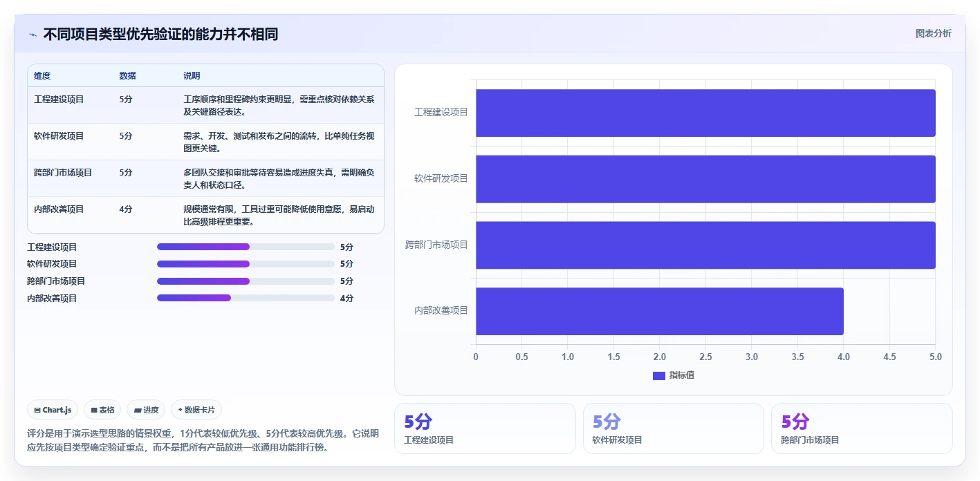The width and height of the screenshot is (980, 481).
Task: Click the 说明 column header
Action: [192, 76]
